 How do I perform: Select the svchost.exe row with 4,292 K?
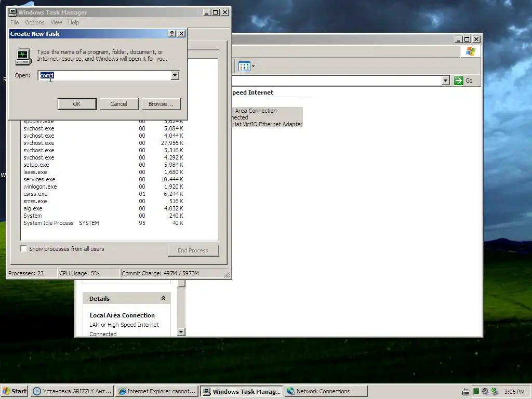click(103, 158)
